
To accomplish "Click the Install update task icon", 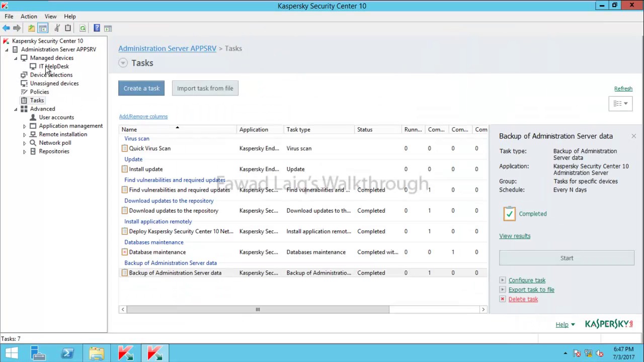I will click(x=125, y=169).
